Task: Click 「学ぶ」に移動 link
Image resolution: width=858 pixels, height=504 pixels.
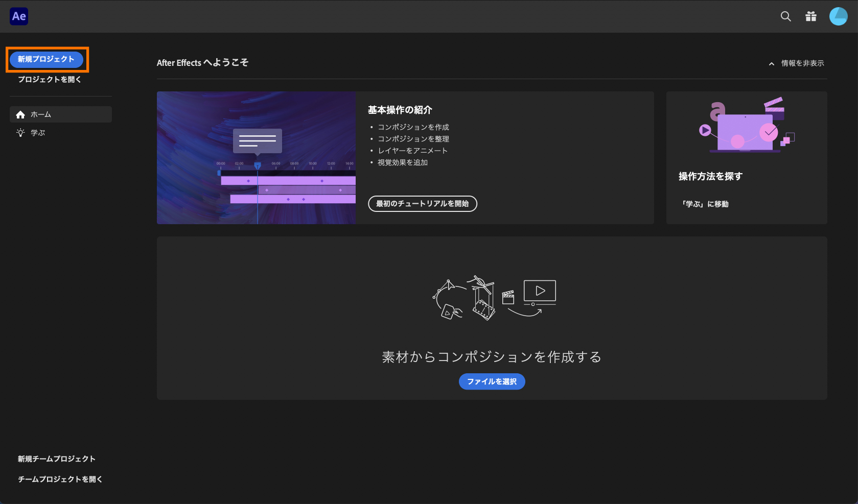Action: tap(705, 204)
